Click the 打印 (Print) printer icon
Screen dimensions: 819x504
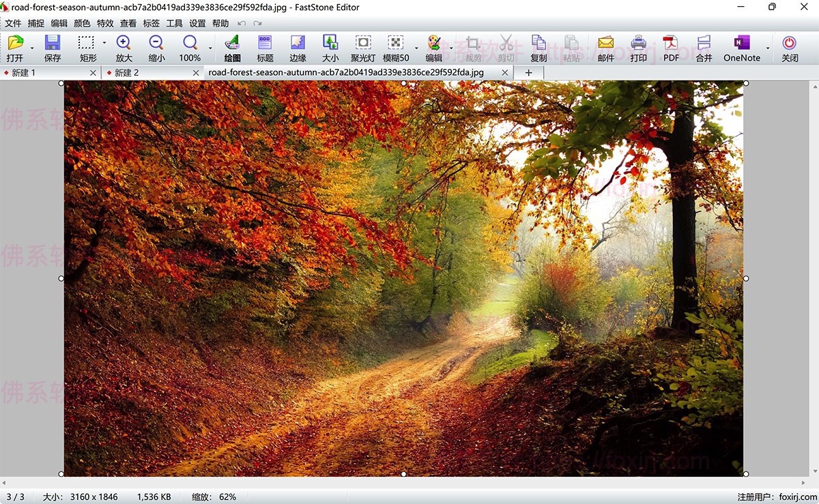click(x=638, y=48)
